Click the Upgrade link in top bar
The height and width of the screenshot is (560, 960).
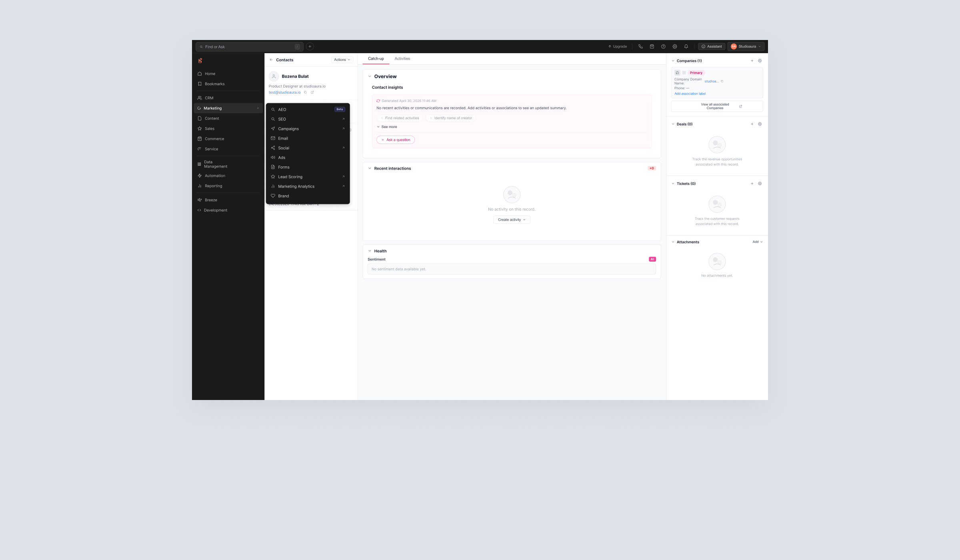pos(617,46)
